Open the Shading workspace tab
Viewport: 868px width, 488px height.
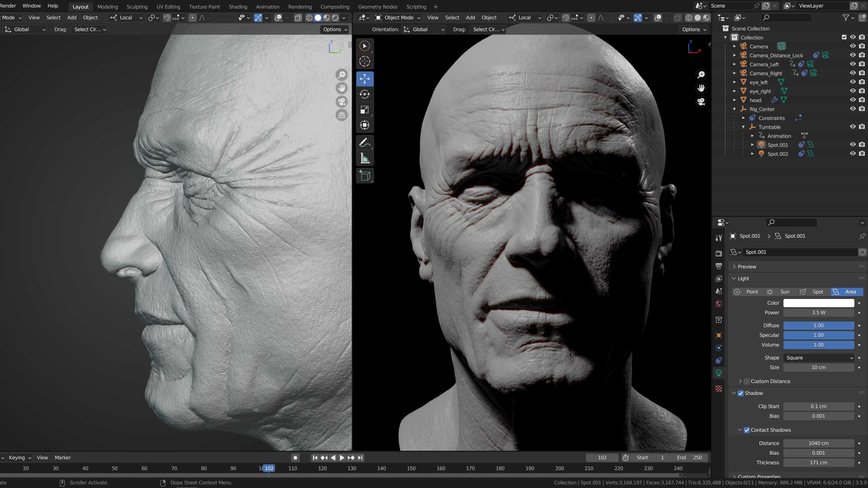point(238,7)
